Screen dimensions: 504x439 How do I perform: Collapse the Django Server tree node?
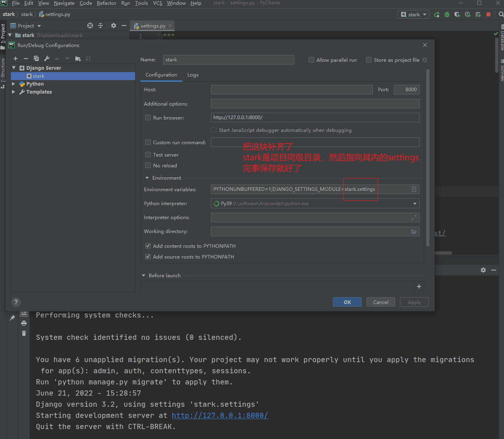click(x=14, y=68)
